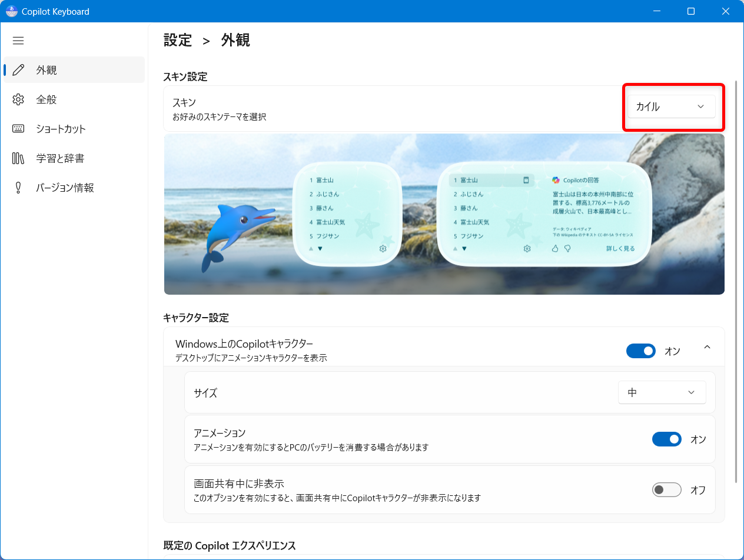Image resolution: width=744 pixels, height=560 pixels.
Task: Click the gear icon in right preview candidate panel
Action: coord(527,249)
